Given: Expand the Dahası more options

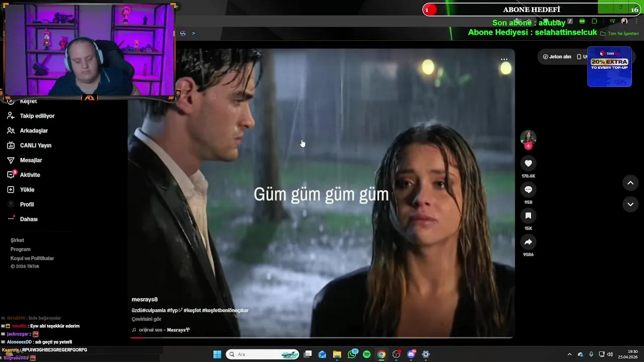Looking at the screenshot, I should tap(22, 219).
